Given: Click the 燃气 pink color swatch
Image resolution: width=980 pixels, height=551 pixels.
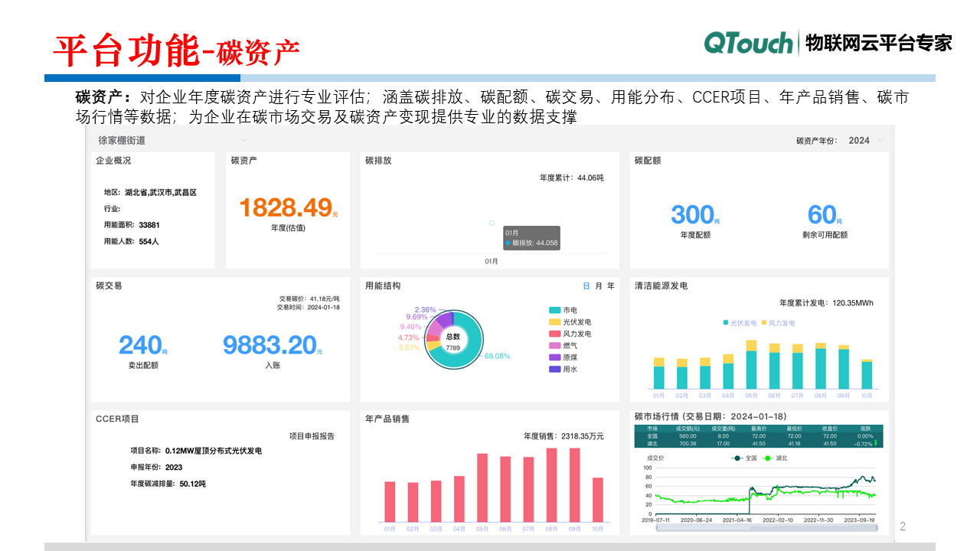Looking at the screenshot, I should pyautogui.click(x=554, y=345).
